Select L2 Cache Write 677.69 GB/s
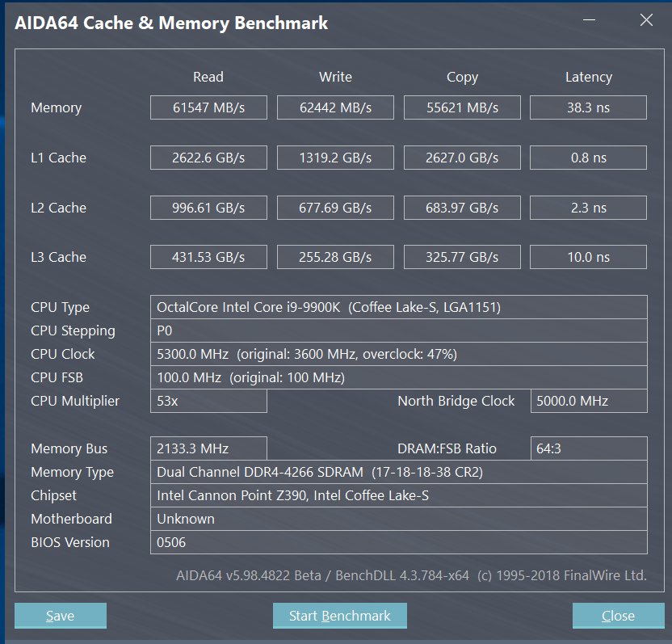The width and height of the screenshot is (672, 644). 335,208
